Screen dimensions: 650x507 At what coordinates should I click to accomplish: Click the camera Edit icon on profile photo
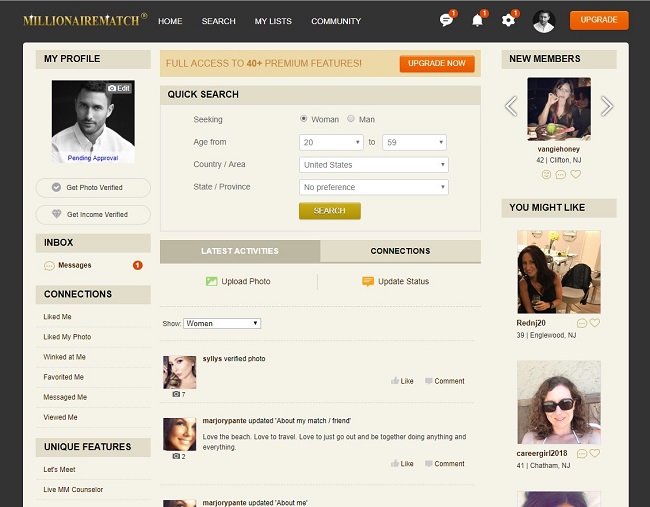[x=119, y=88]
